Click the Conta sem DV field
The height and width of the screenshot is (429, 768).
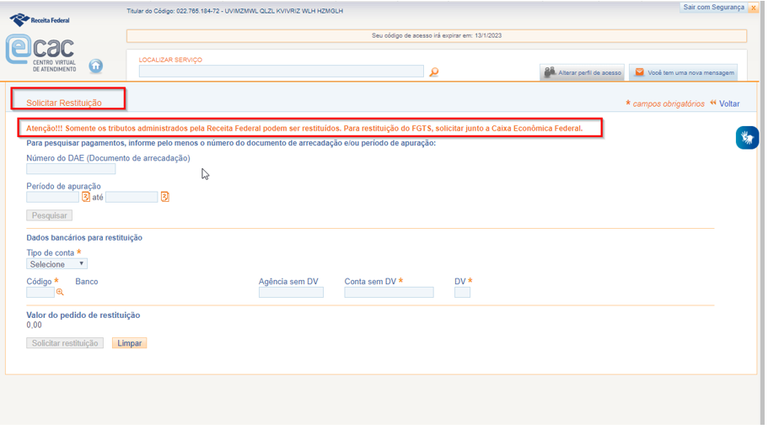389,292
